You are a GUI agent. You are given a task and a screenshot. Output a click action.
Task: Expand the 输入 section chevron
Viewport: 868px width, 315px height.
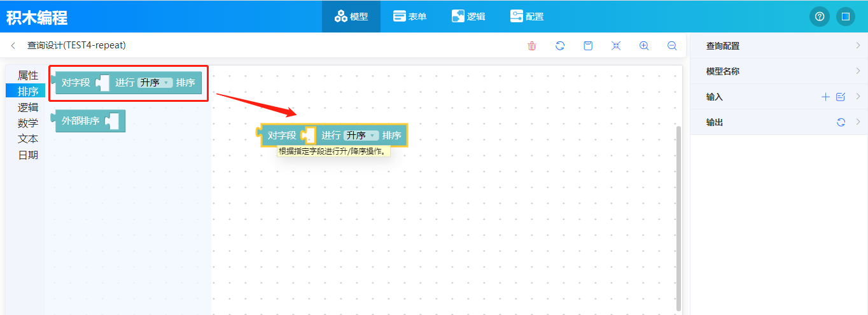point(858,97)
